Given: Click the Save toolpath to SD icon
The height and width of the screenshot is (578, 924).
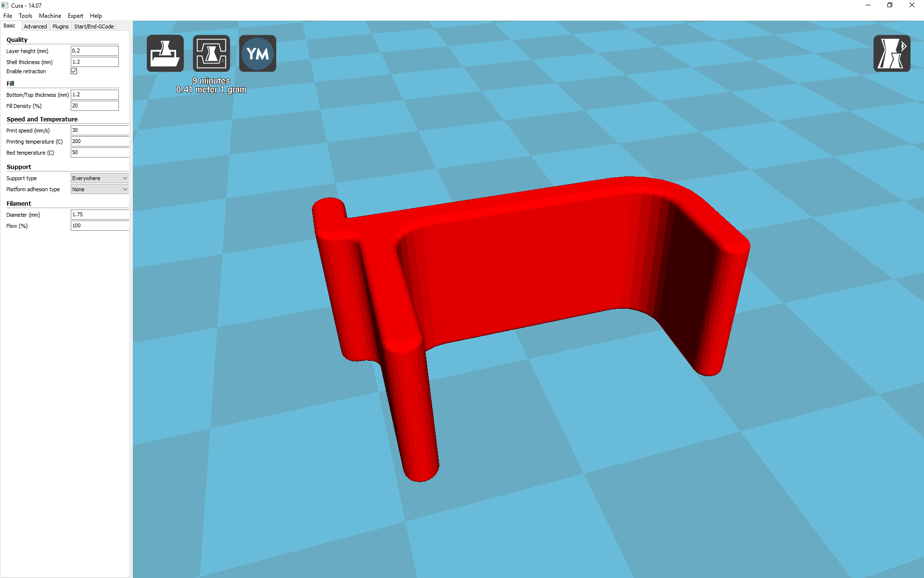Looking at the screenshot, I should coord(211,53).
